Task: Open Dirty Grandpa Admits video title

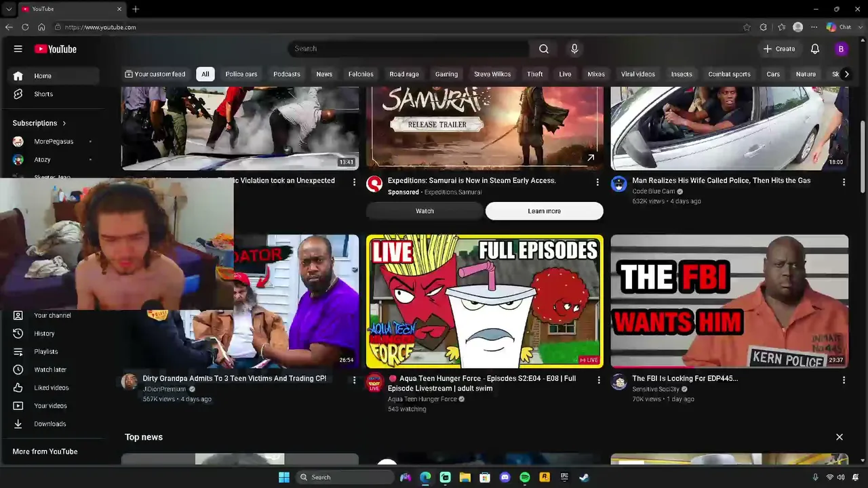Action: [235, 379]
